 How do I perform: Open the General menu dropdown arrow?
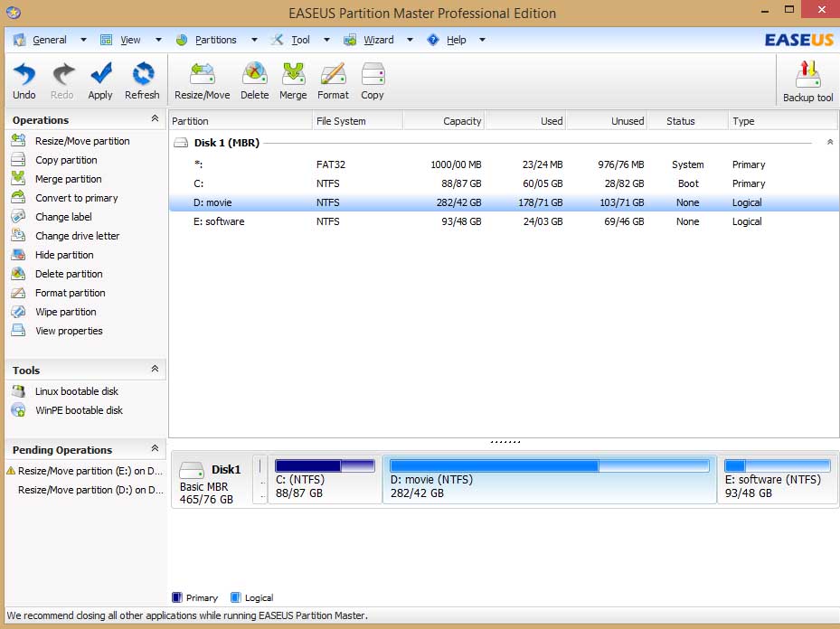point(83,40)
